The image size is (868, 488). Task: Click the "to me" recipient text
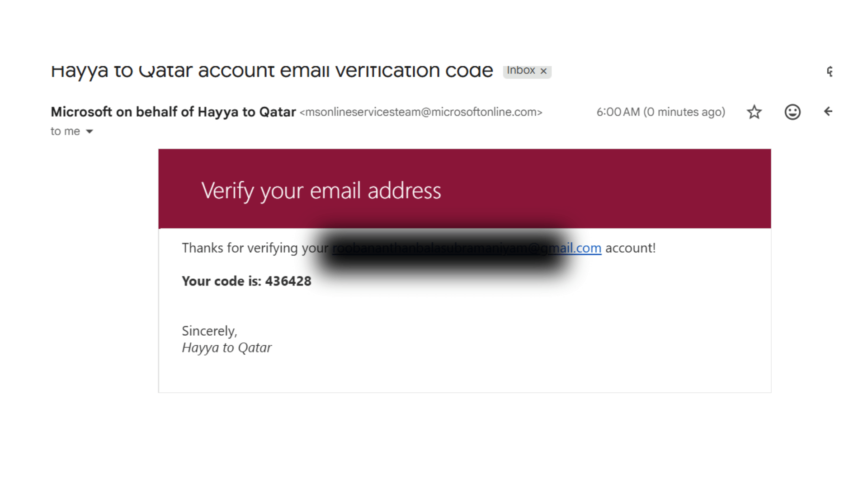click(x=65, y=131)
